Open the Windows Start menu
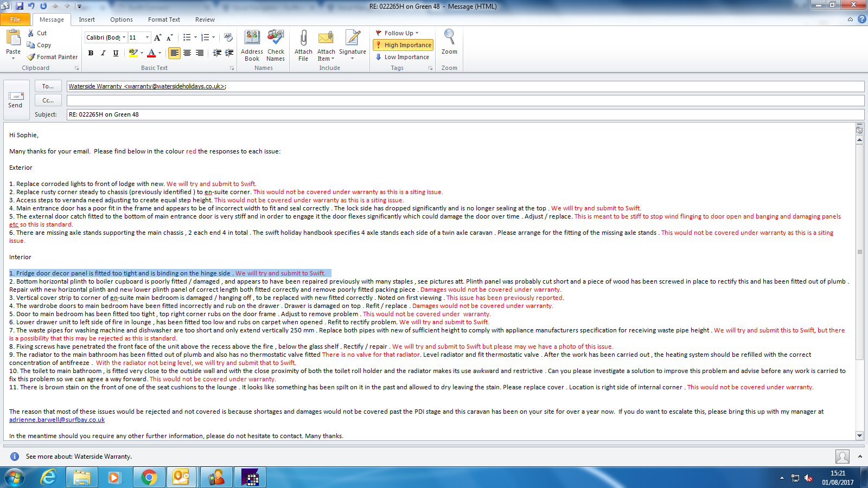The width and height of the screenshot is (868, 488). tap(15, 477)
